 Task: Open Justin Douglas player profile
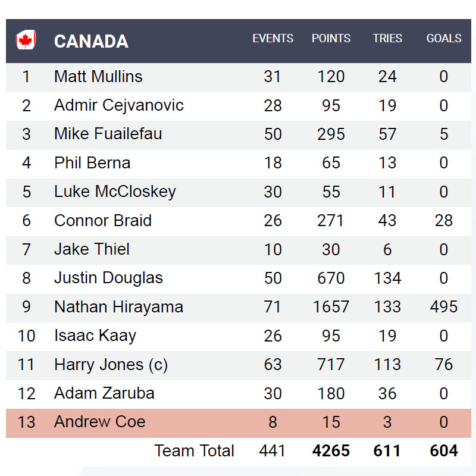(108, 278)
